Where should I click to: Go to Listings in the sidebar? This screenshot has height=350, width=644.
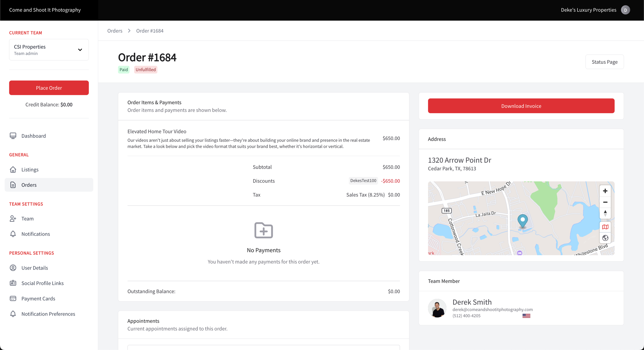tap(30, 169)
